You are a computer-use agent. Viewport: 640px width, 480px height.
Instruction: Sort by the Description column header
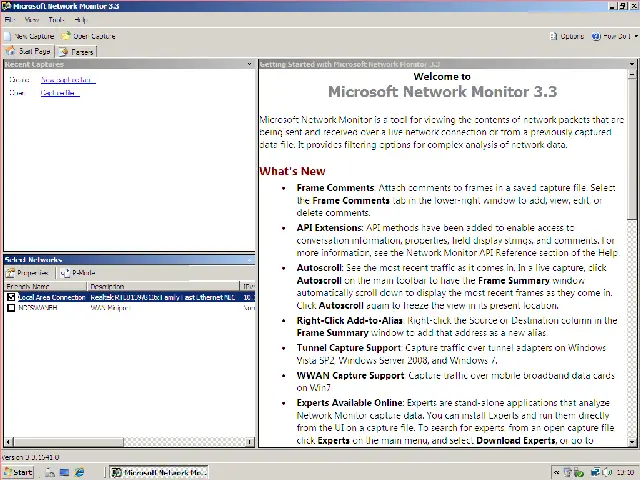coord(163,286)
